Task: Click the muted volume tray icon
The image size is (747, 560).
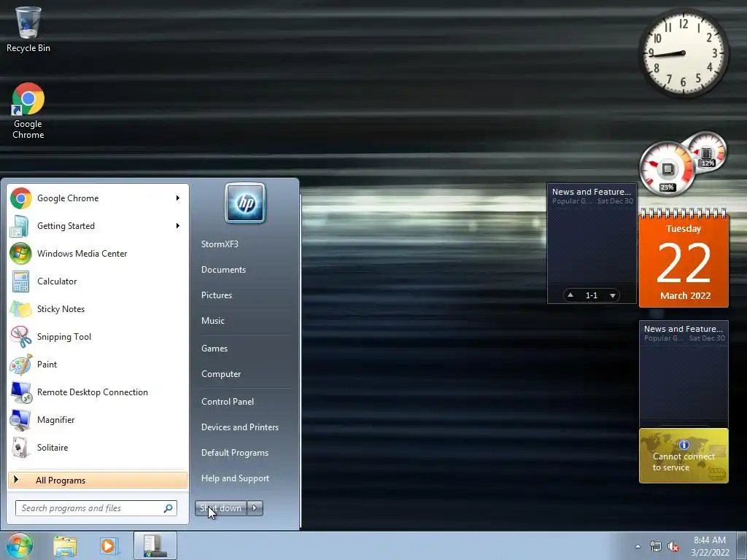Action: (x=673, y=547)
